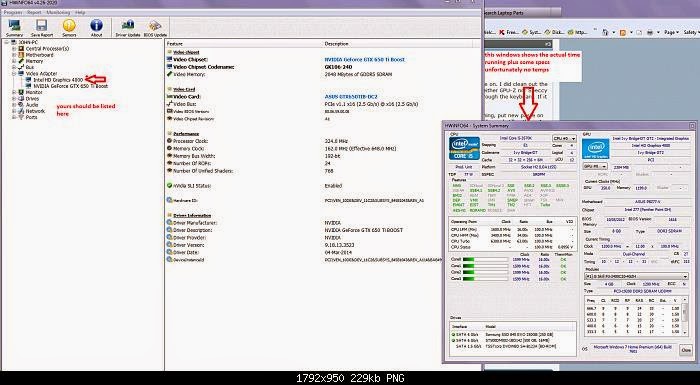Image resolution: width=700 pixels, height=385 pixels.
Task: Open memory Modules dropdown in System Summary
Action: 637,277
